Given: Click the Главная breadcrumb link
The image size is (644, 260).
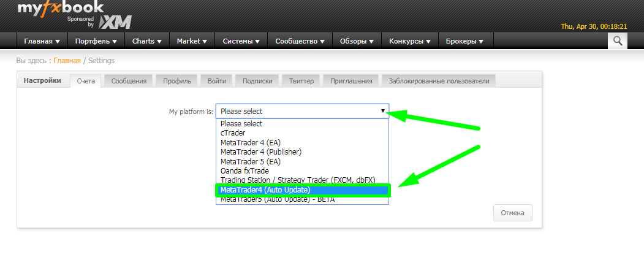Looking at the screenshot, I should (67, 61).
